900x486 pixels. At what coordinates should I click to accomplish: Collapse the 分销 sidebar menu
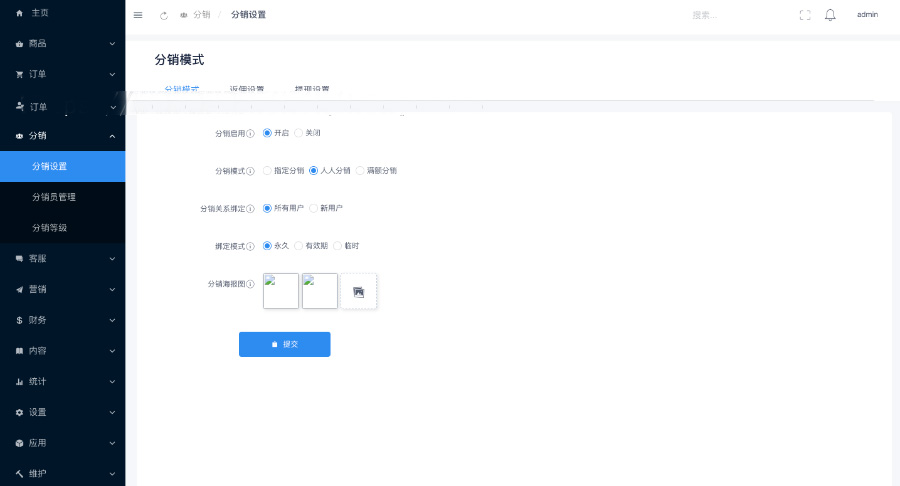[x=62, y=136]
